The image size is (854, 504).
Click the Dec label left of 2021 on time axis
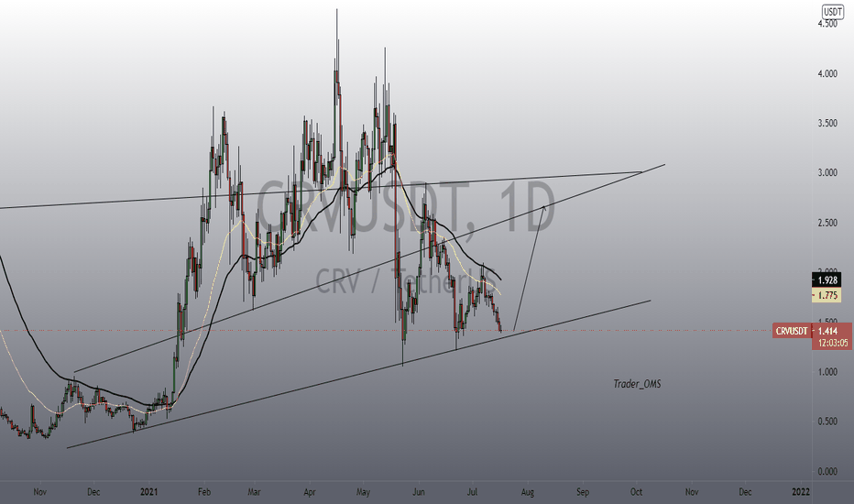tap(93, 492)
